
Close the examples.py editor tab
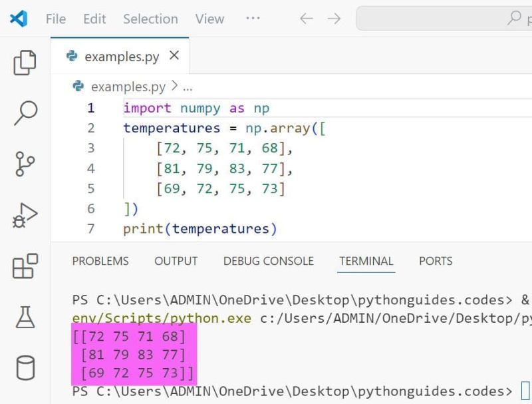[174, 57]
